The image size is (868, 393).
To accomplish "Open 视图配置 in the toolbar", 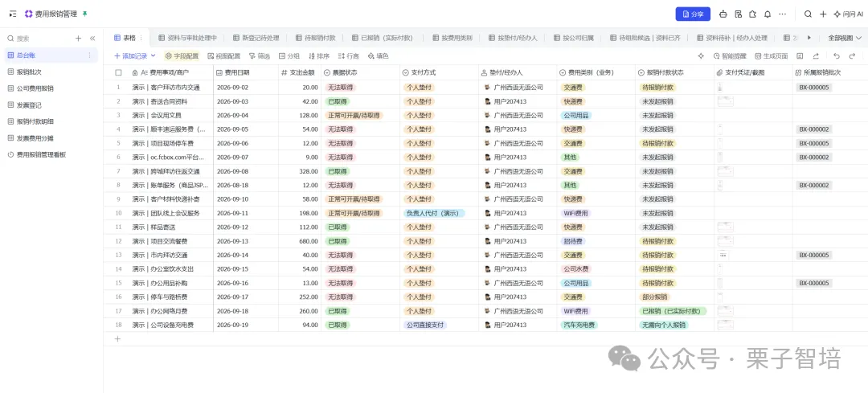I will [x=223, y=56].
